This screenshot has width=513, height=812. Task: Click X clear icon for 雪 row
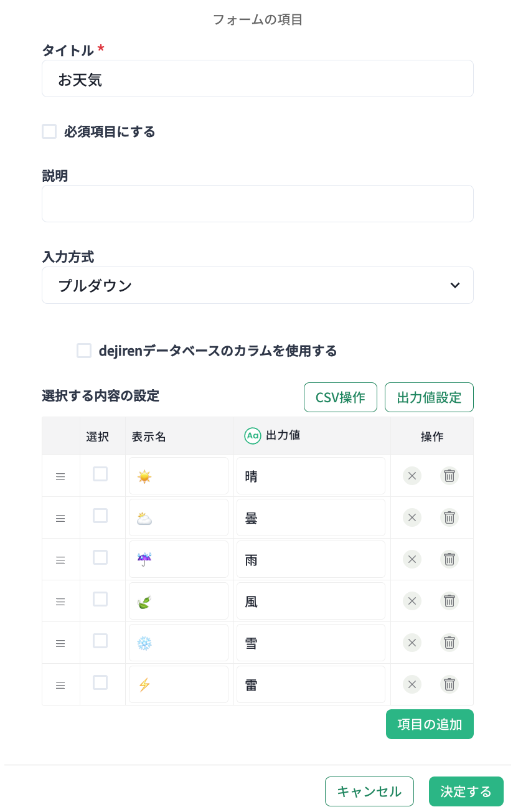(412, 643)
